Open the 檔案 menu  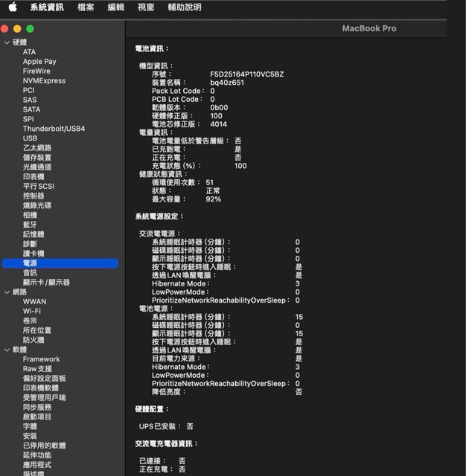coord(86,7)
